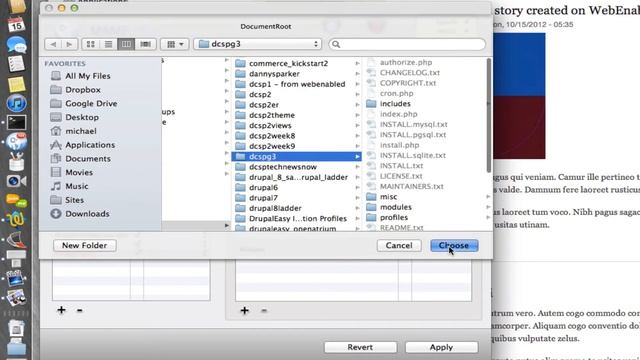640x360 pixels.
Task: Click the Choose button
Action: [x=454, y=245]
